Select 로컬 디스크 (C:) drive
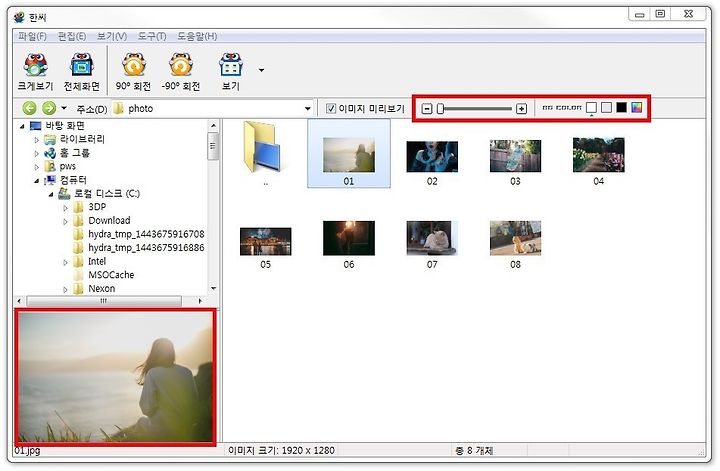 [x=107, y=194]
